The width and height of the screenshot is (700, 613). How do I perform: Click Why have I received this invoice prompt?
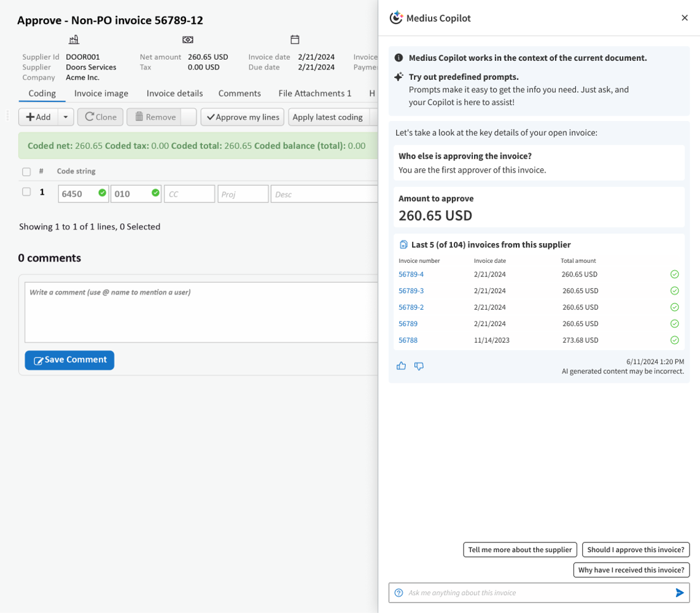point(631,569)
